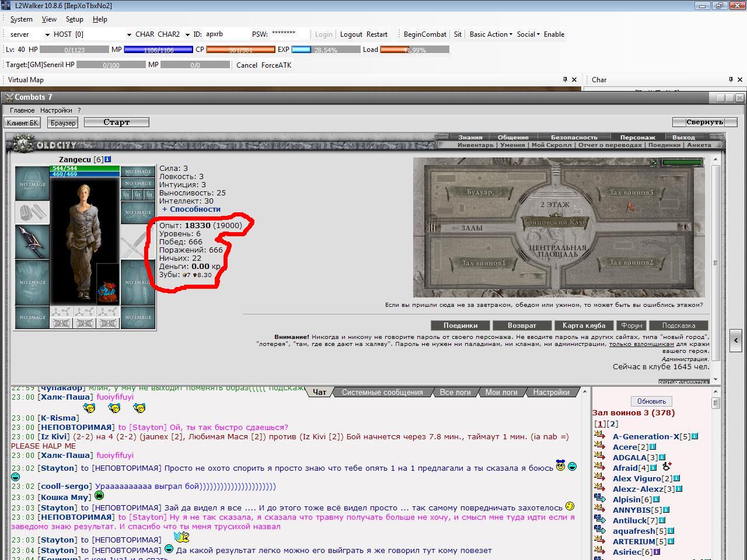Viewport: 747px width, 560px height.
Task: Click into the PSW password field
Action: tap(290, 34)
